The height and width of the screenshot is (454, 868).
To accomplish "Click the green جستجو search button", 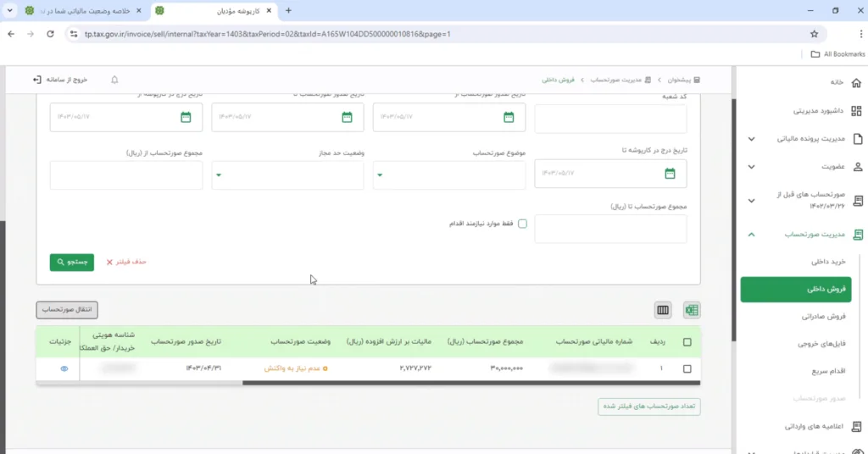I will click(72, 263).
